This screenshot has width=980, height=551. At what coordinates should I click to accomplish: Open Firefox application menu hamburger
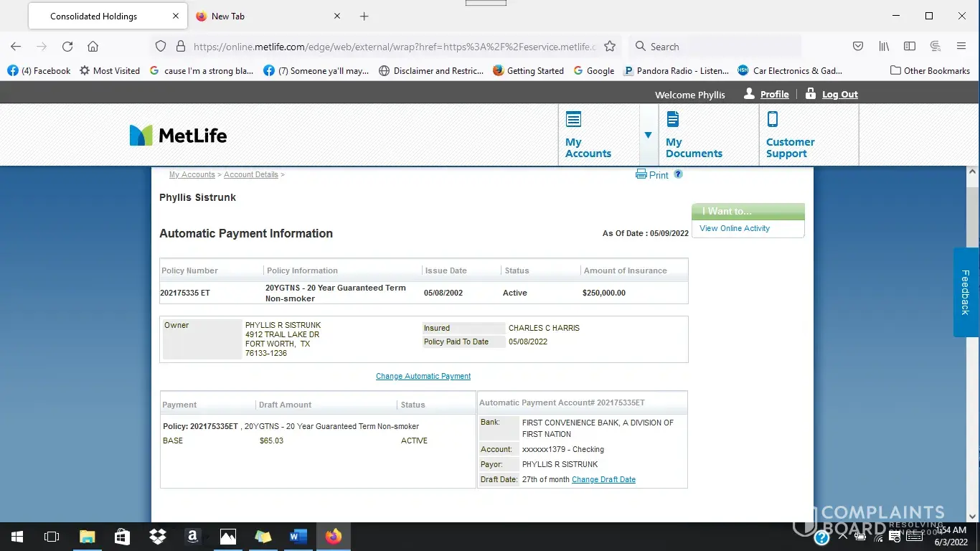[961, 47]
